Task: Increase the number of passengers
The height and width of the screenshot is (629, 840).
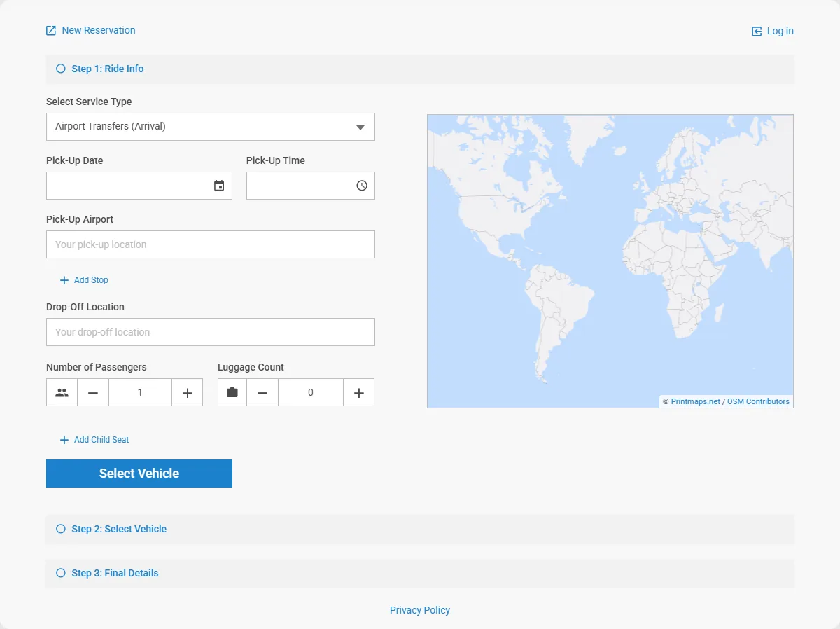Action: pos(188,393)
